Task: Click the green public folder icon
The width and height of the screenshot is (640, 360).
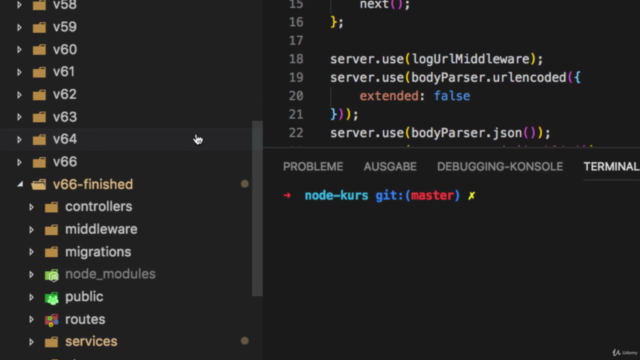Action: click(51, 298)
